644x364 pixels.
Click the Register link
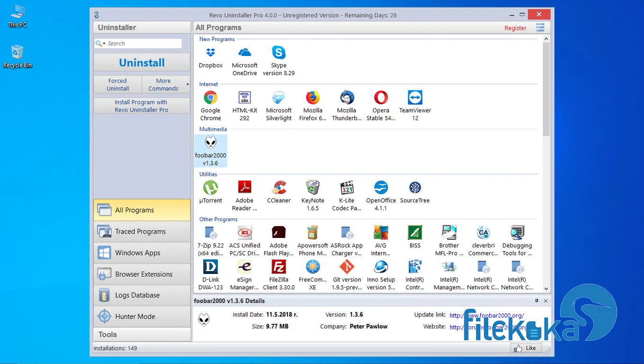515,28
